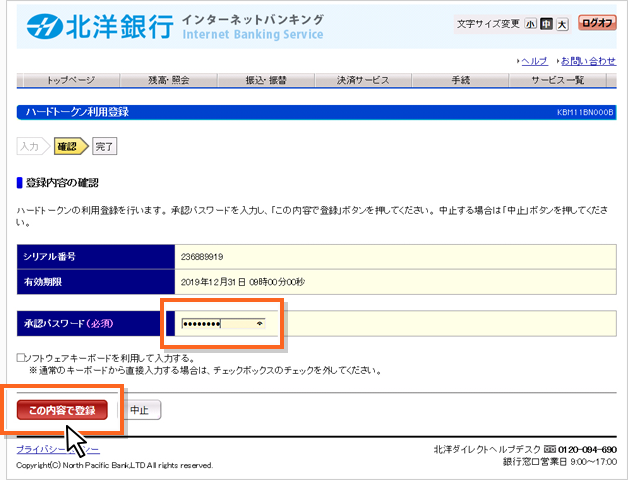Click the ハードトークン利用登録 page title

point(77,112)
